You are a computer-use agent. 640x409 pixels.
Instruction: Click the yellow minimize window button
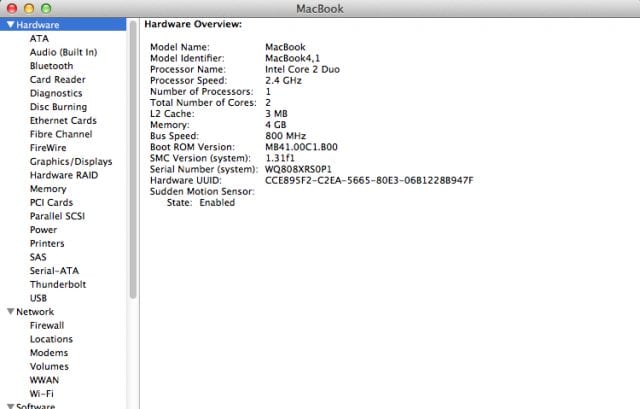point(28,8)
